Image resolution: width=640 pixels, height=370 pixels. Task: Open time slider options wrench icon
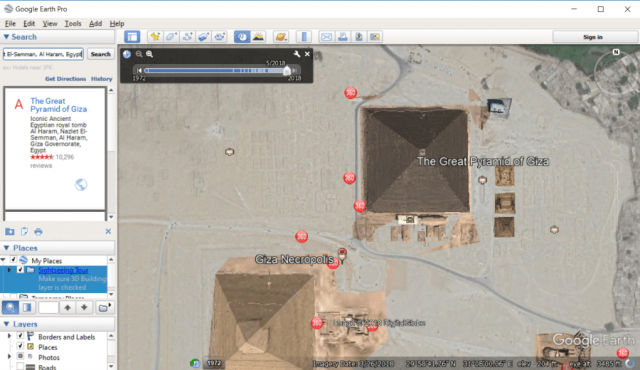click(x=297, y=54)
